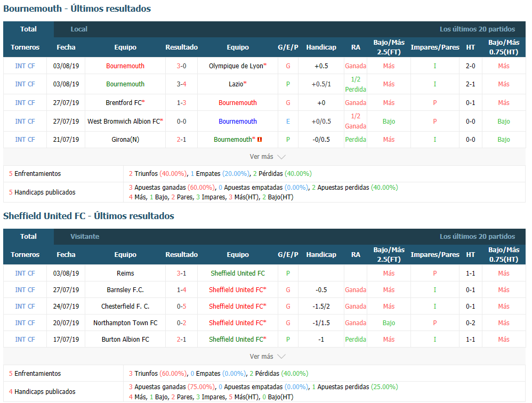Image resolution: width=532 pixels, height=403 pixels.
Task: Open INT CF link in the West Bromwich row
Action: (x=25, y=121)
